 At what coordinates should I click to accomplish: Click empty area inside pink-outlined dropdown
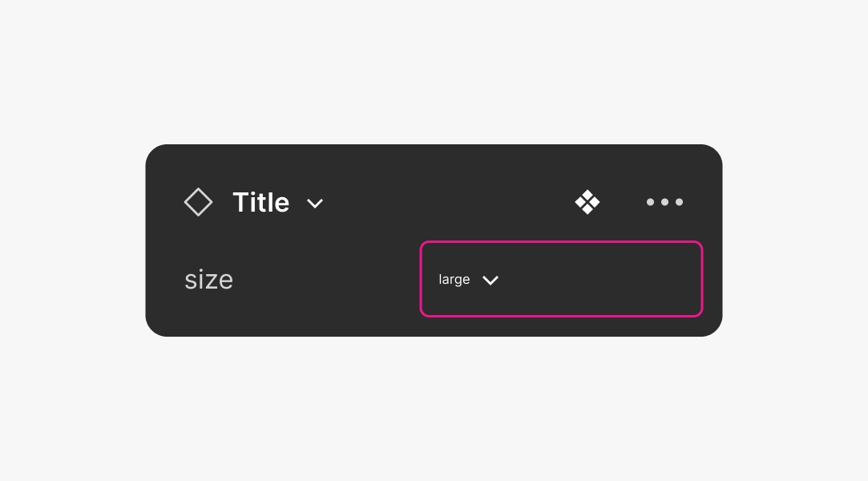609,279
